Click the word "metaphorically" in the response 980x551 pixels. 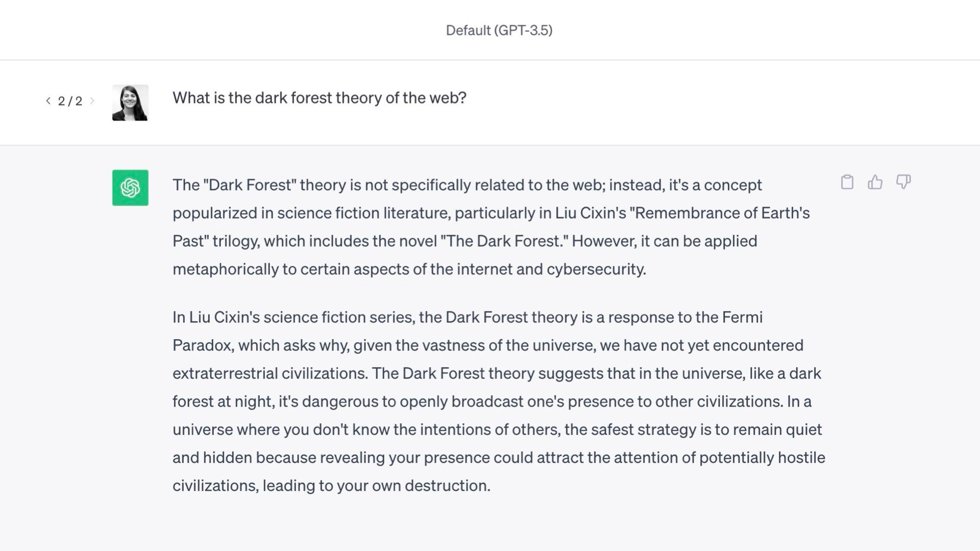coord(226,269)
